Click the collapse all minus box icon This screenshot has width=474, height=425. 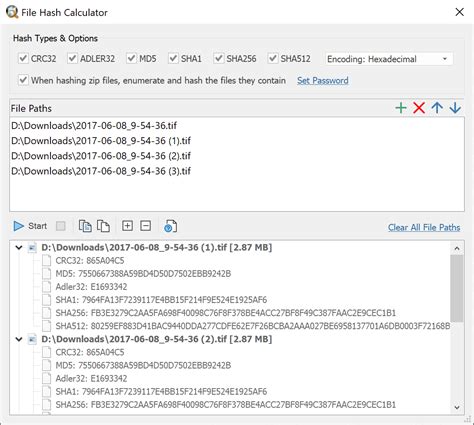pos(145,226)
